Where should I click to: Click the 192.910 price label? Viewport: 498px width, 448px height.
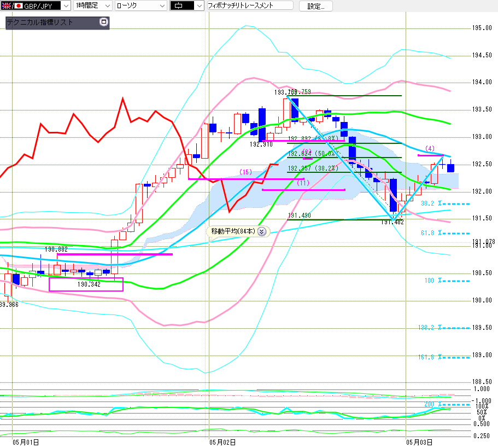[x=261, y=144]
